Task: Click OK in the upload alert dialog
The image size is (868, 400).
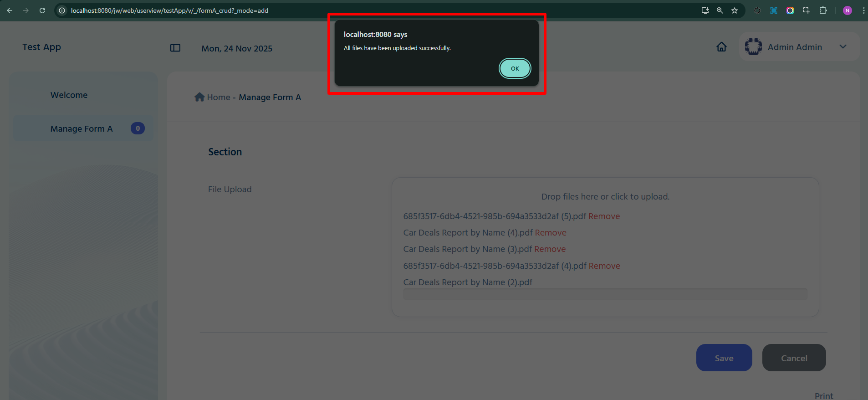Action: click(515, 68)
